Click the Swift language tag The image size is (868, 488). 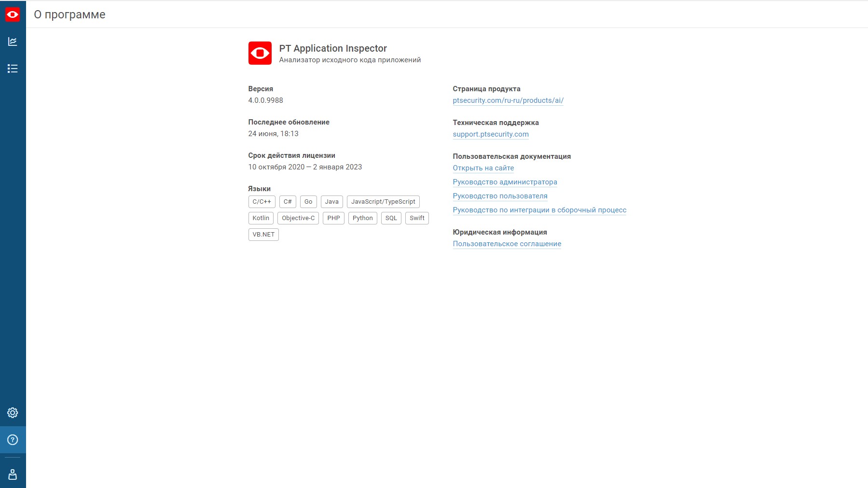click(417, 218)
